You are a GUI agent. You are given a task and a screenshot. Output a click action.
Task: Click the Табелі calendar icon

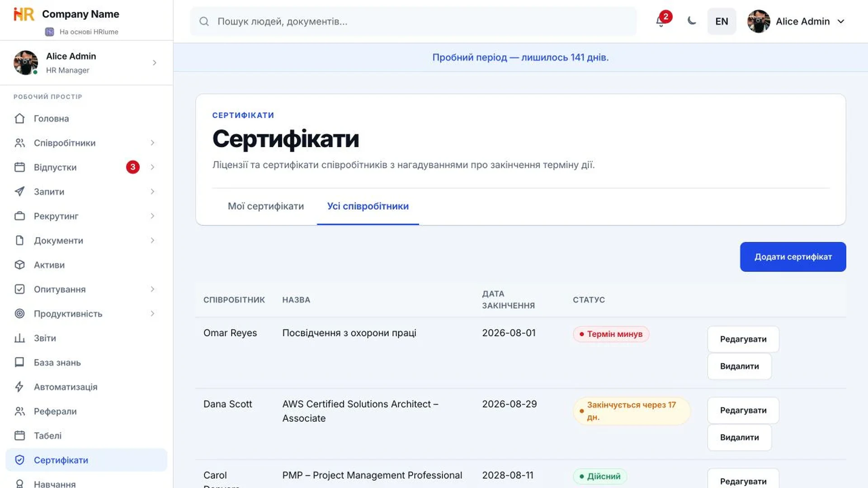(x=19, y=436)
